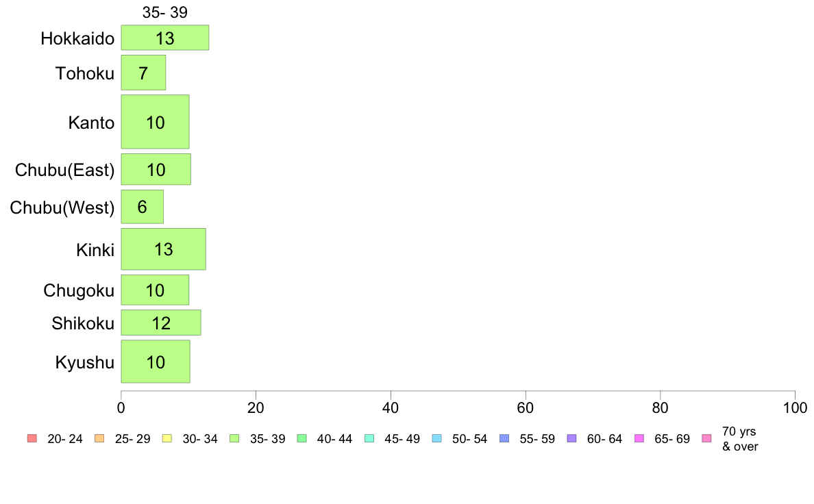Click the 25-29 orange legend swatch
The image size is (814, 504).
click(99, 438)
